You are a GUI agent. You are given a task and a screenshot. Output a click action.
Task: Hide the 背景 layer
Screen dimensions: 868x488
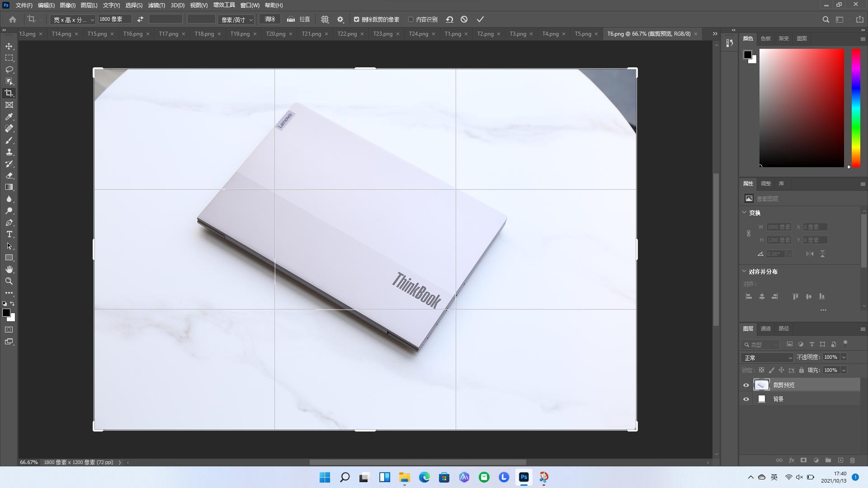746,399
